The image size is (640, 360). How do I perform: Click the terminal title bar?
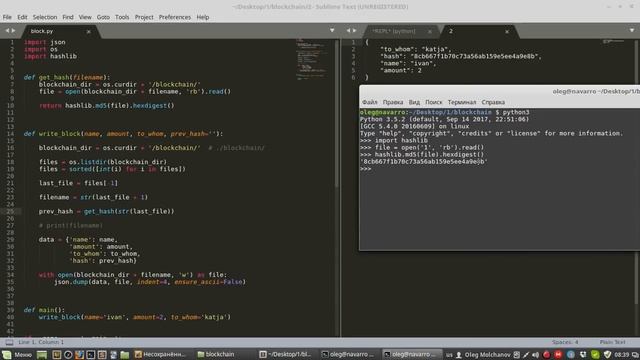(x=500, y=91)
